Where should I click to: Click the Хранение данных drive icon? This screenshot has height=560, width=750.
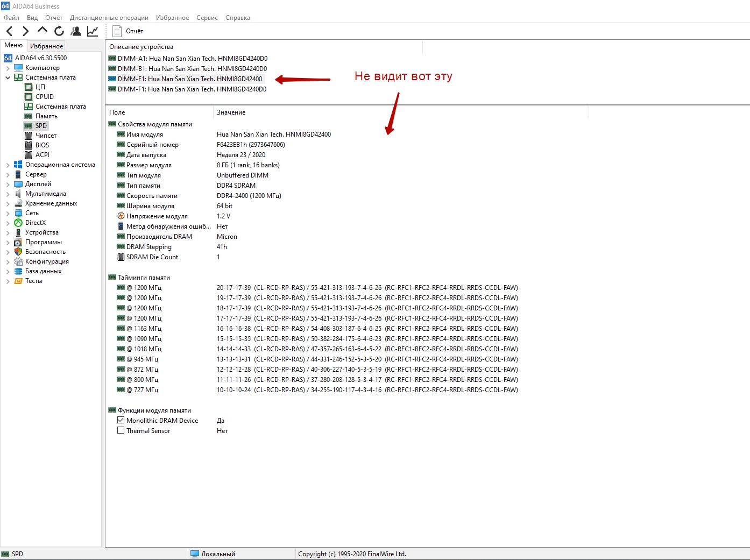(18, 203)
